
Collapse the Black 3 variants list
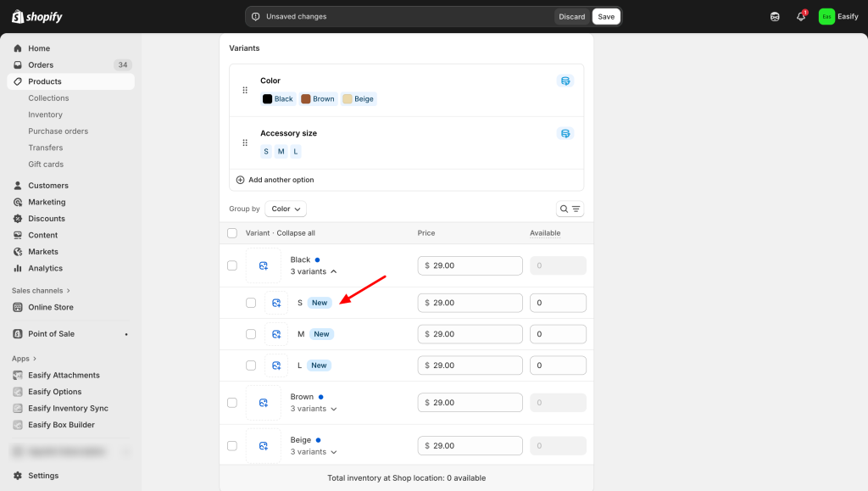coord(314,271)
